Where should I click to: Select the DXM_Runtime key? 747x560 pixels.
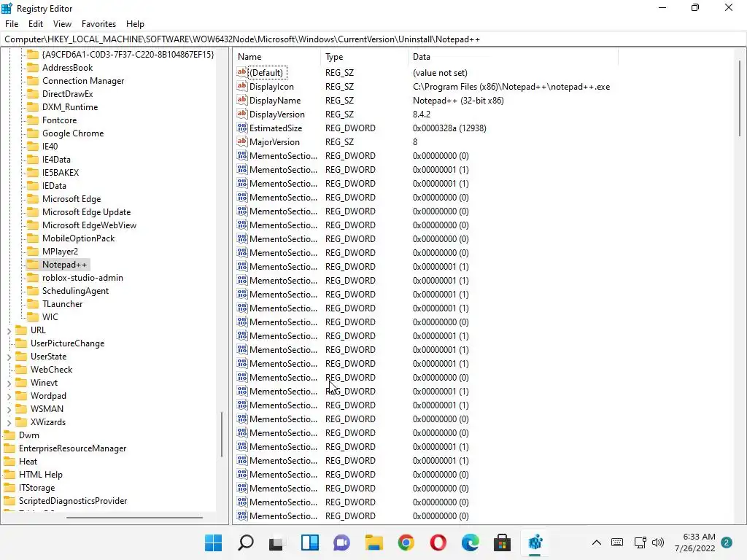pyautogui.click(x=70, y=107)
